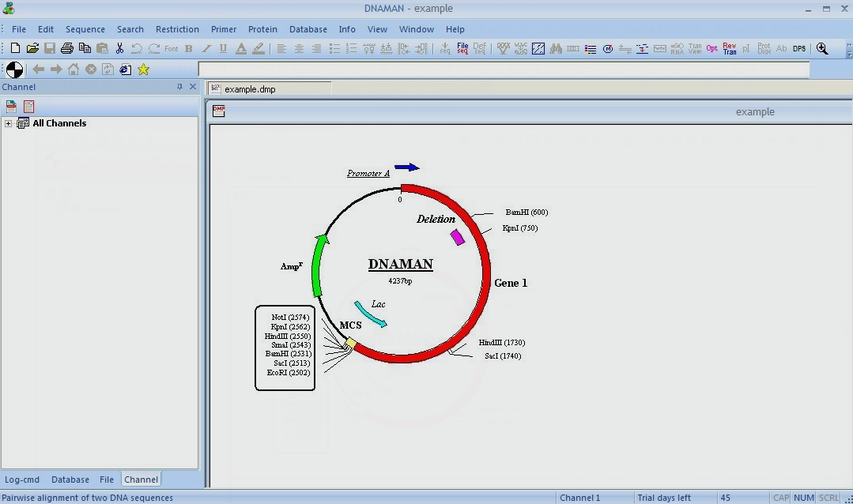Apply bulleted list formatting
The image size is (853, 504).
click(x=334, y=48)
